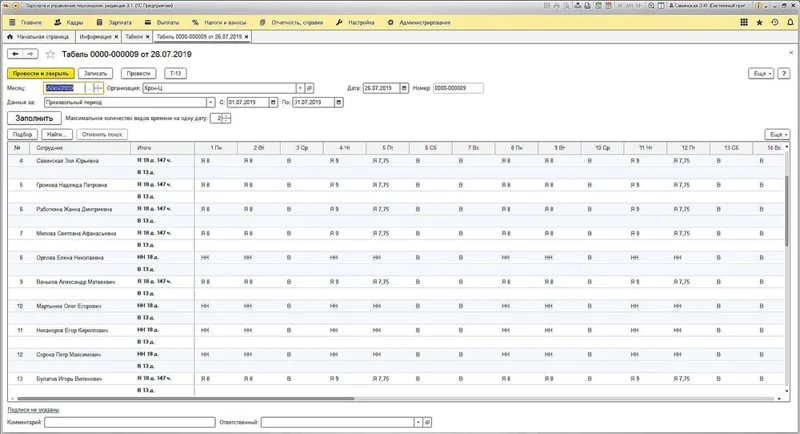Screen dimensions: 800x434
Task: Click the horizontal scrollbar of the table
Action: pyautogui.click(x=186, y=398)
